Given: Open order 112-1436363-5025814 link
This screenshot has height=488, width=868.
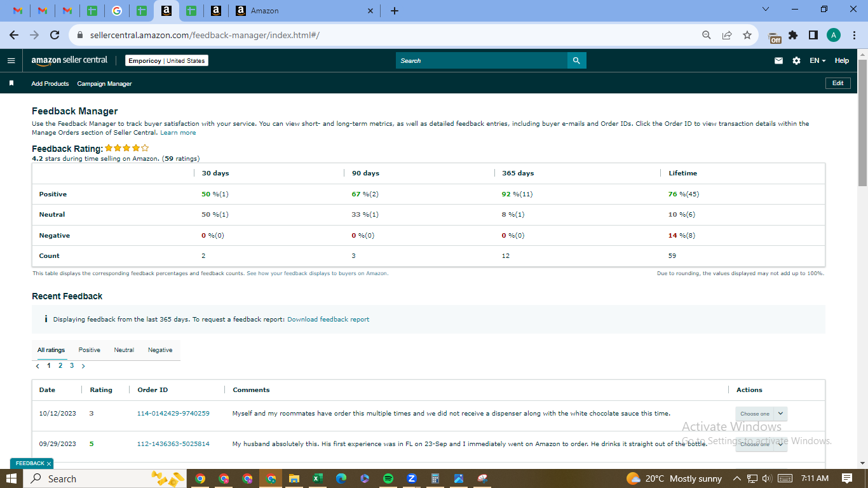Looking at the screenshot, I should [x=173, y=444].
